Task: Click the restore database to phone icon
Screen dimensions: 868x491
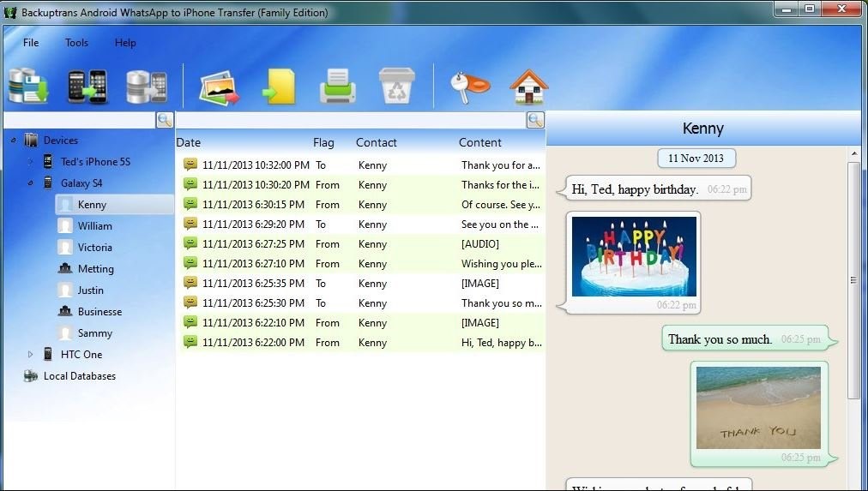Action: [x=147, y=87]
